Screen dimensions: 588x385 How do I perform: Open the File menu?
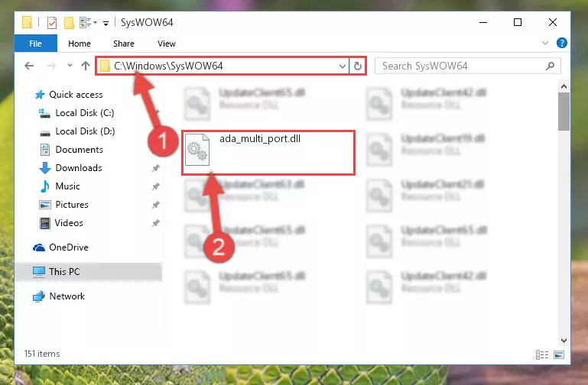[x=36, y=44]
